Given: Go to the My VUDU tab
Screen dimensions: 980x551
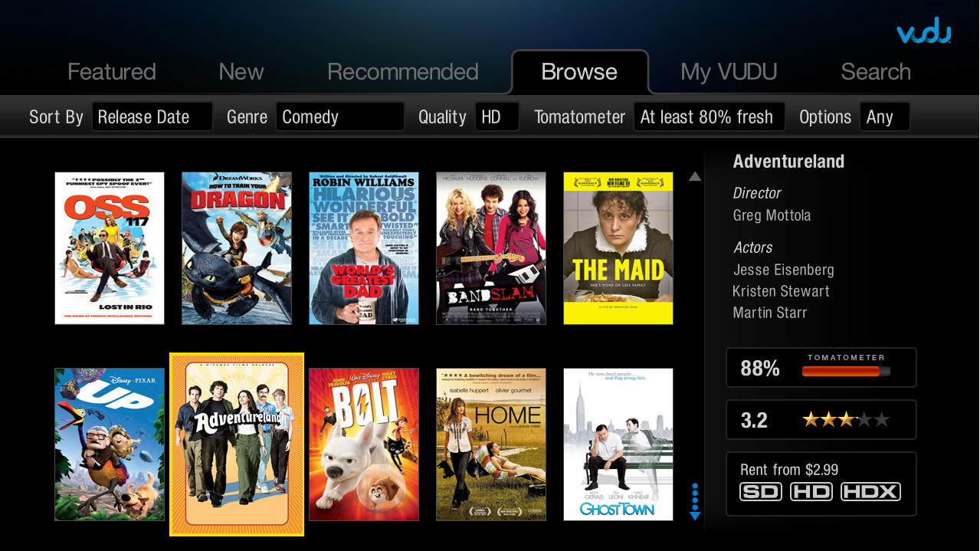Looking at the screenshot, I should [729, 72].
